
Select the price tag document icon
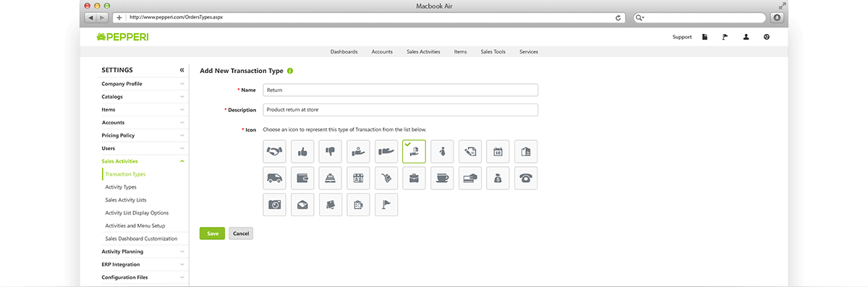coord(470,151)
